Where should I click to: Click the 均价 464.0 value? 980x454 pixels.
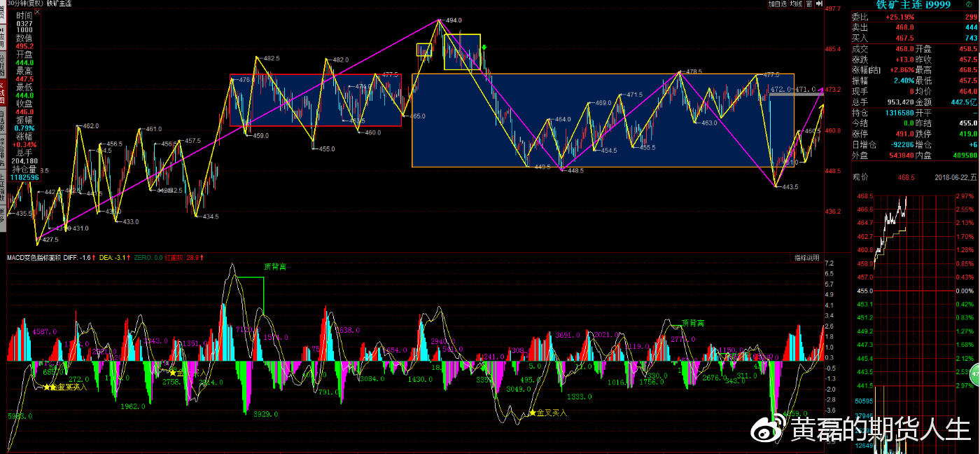tap(967, 91)
